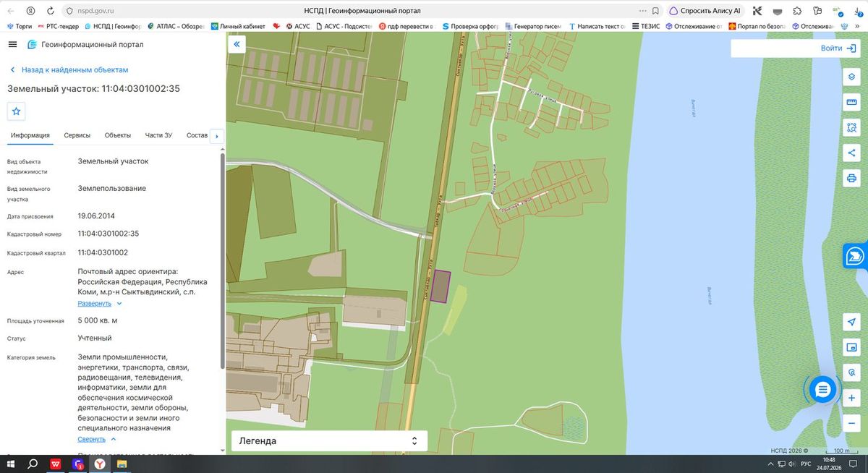Click the Землепользование value
Image resolution: width=868 pixels, height=473 pixels.
(112, 189)
